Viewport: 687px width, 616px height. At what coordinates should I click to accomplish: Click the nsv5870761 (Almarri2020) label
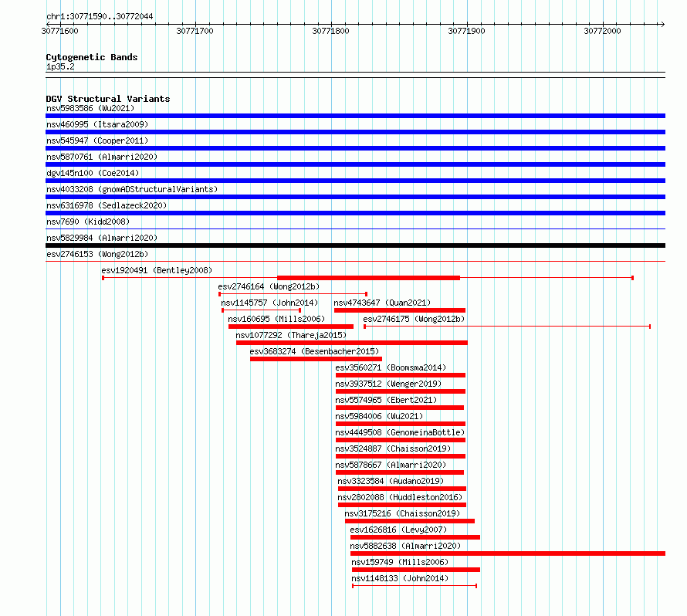[x=102, y=157]
